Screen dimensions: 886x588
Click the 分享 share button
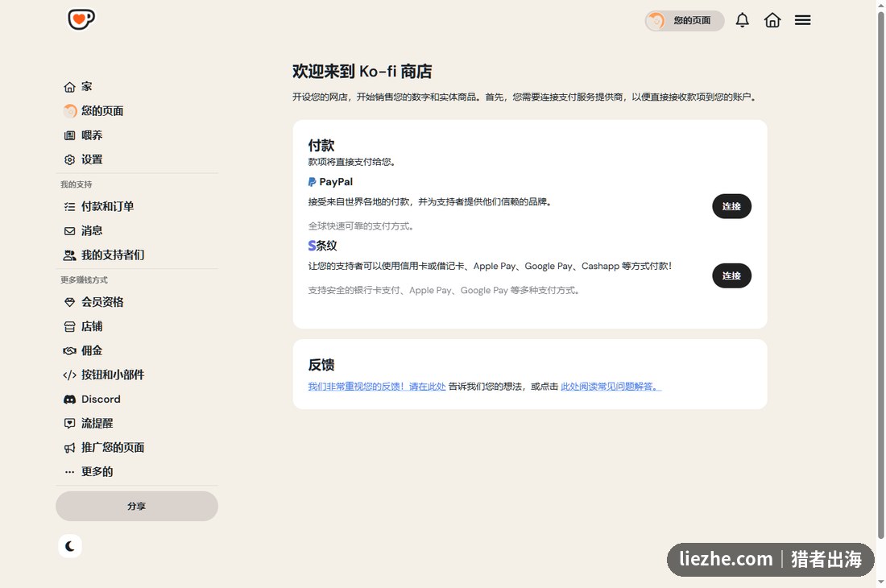pos(137,506)
